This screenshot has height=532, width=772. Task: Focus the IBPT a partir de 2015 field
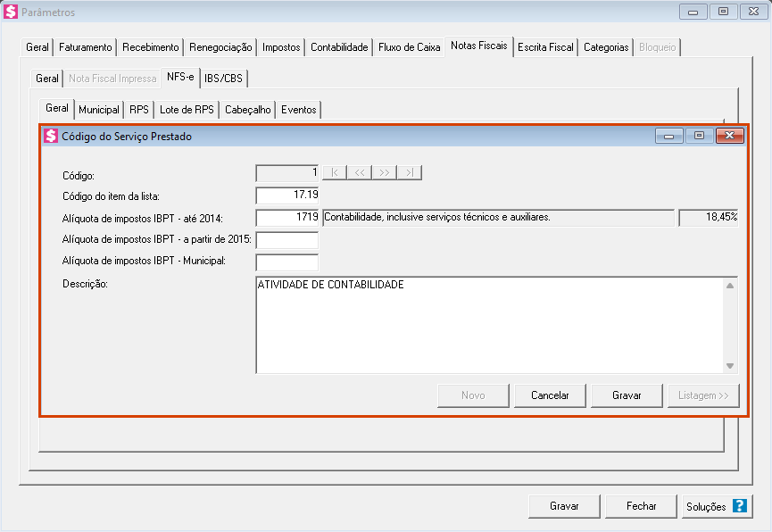pos(287,240)
